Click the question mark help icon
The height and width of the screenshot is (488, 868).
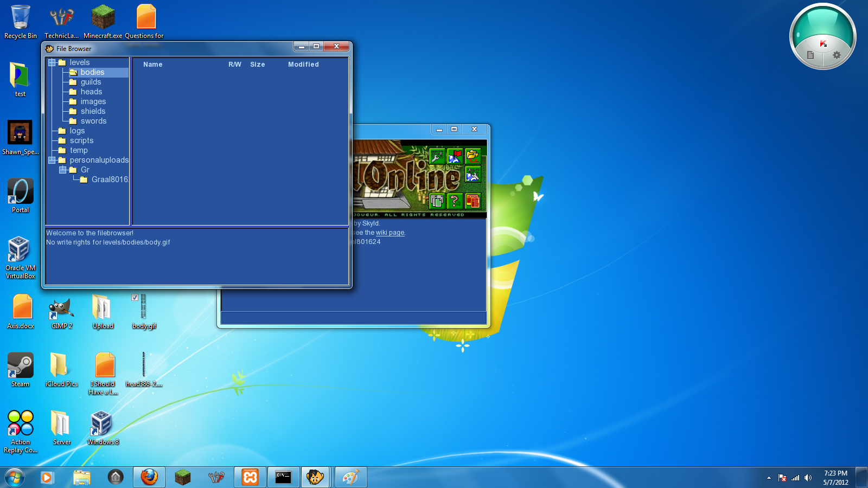[455, 201]
